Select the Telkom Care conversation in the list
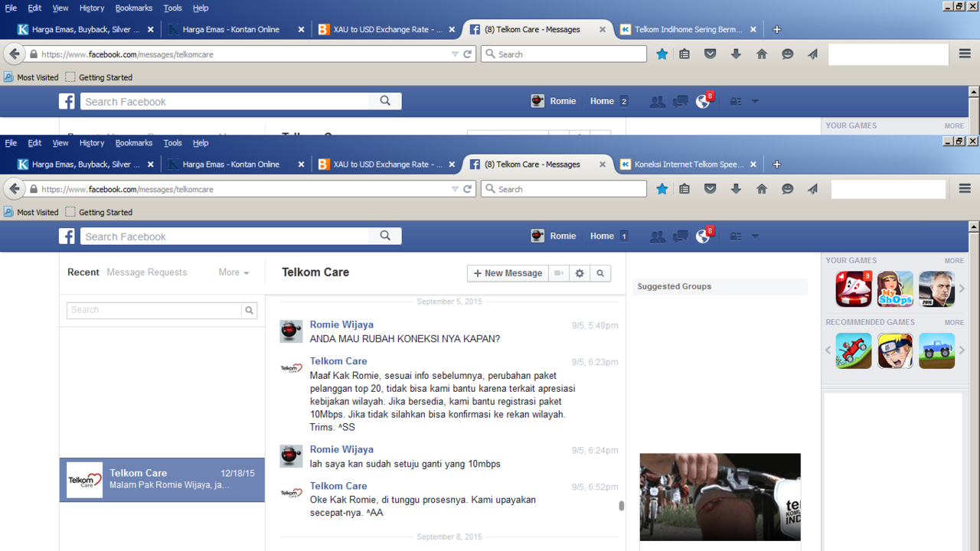This screenshot has width=980, height=551. (162, 480)
